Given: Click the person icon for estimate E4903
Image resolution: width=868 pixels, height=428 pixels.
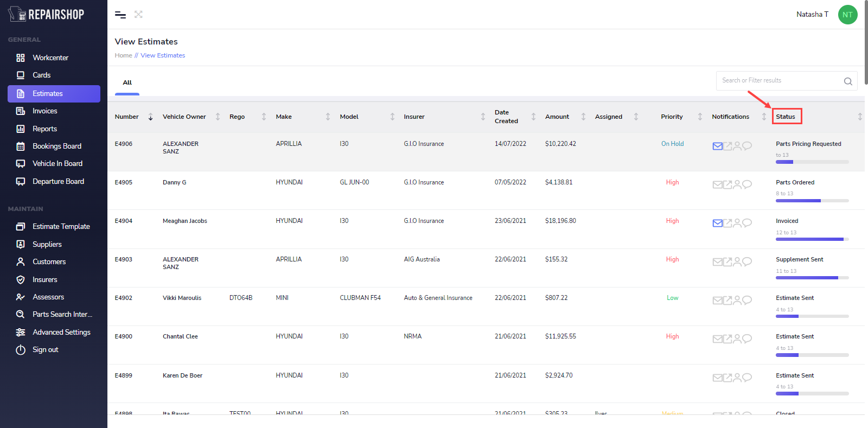Looking at the screenshot, I should coord(737,261).
